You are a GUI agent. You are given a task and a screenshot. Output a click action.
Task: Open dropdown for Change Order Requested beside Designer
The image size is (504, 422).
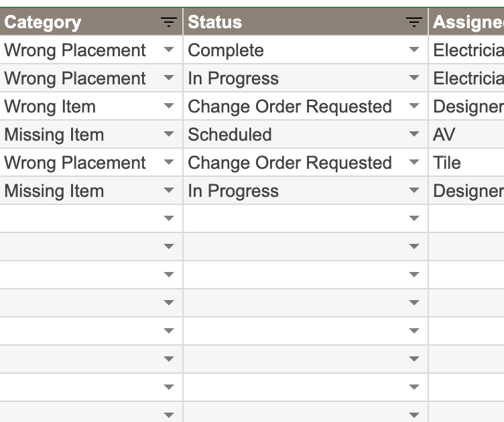point(414,106)
